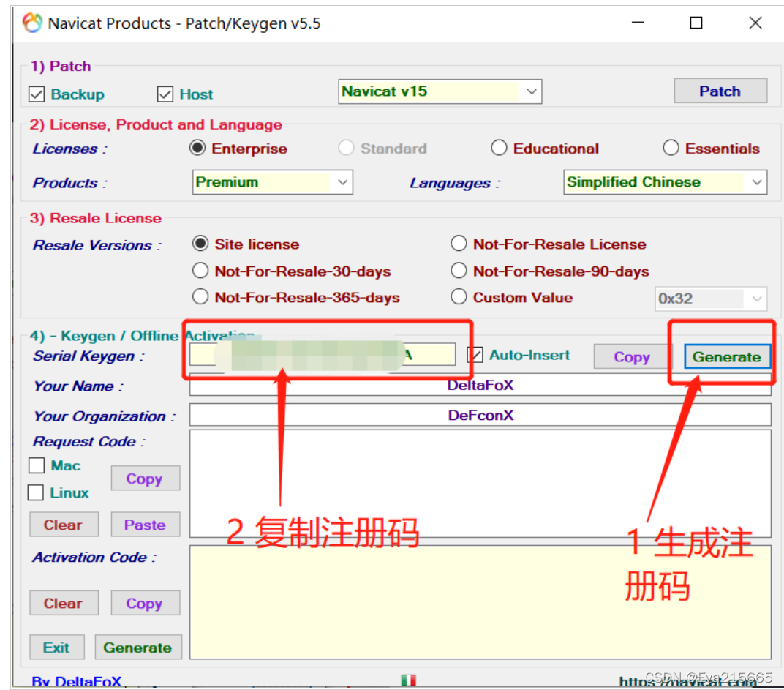784x690 pixels.
Task: Clear the Activation Code field
Action: point(64,604)
